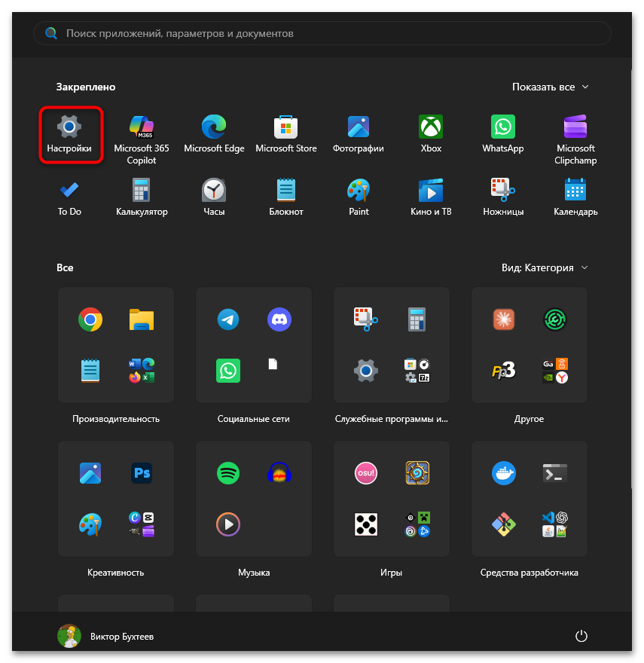Image resolution: width=644 pixels, height=663 pixels.
Task: Open the Календарь app
Action: pos(575,197)
